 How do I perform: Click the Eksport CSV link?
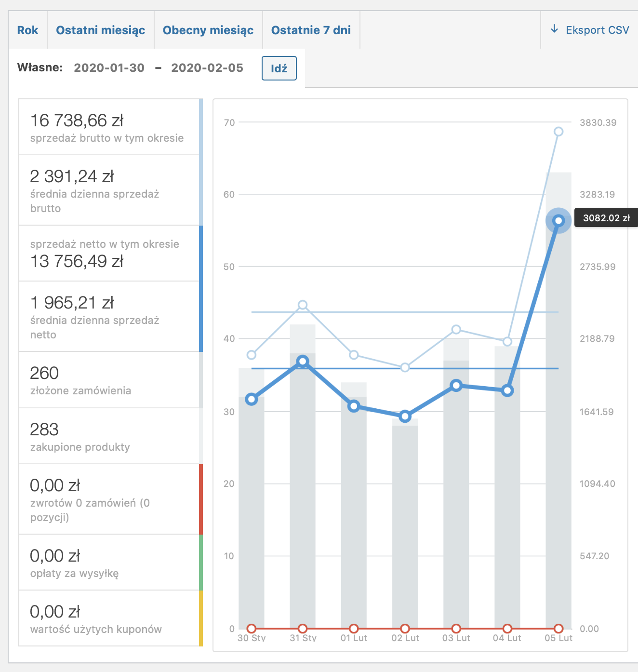coord(597,30)
